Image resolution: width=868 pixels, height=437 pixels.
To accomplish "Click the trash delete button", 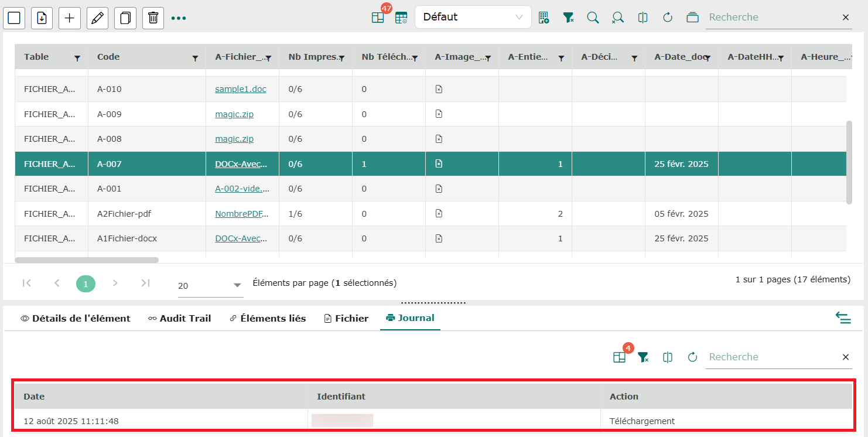I will (x=153, y=18).
